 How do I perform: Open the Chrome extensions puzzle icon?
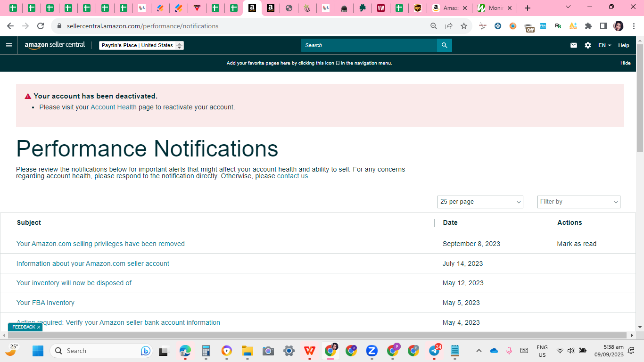click(588, 26)
